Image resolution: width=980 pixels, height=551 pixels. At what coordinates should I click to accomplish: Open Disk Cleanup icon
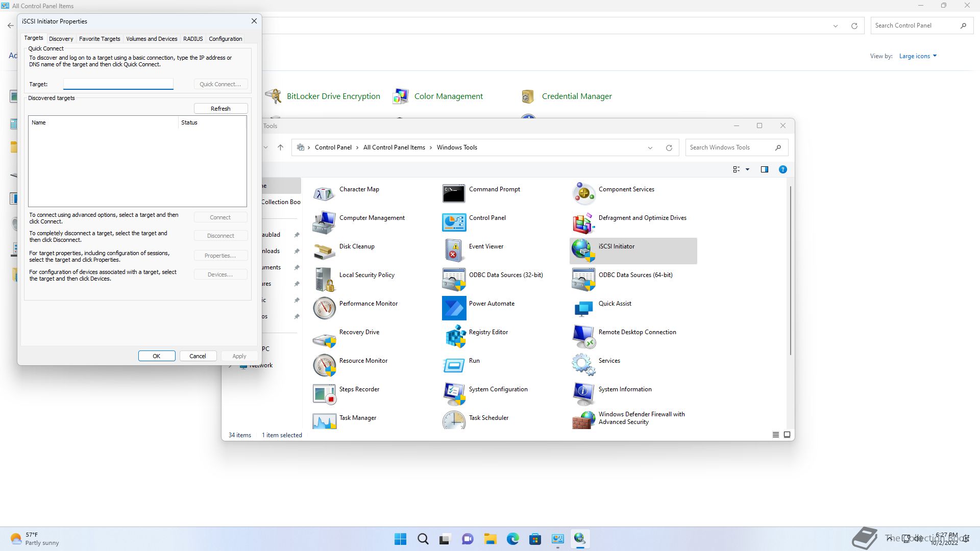324,251
